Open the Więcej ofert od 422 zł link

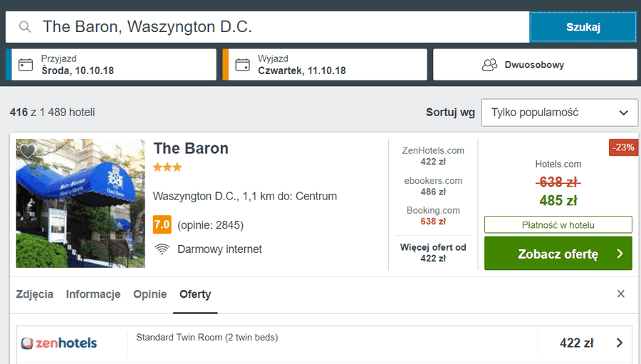click(x=433, y=253)
